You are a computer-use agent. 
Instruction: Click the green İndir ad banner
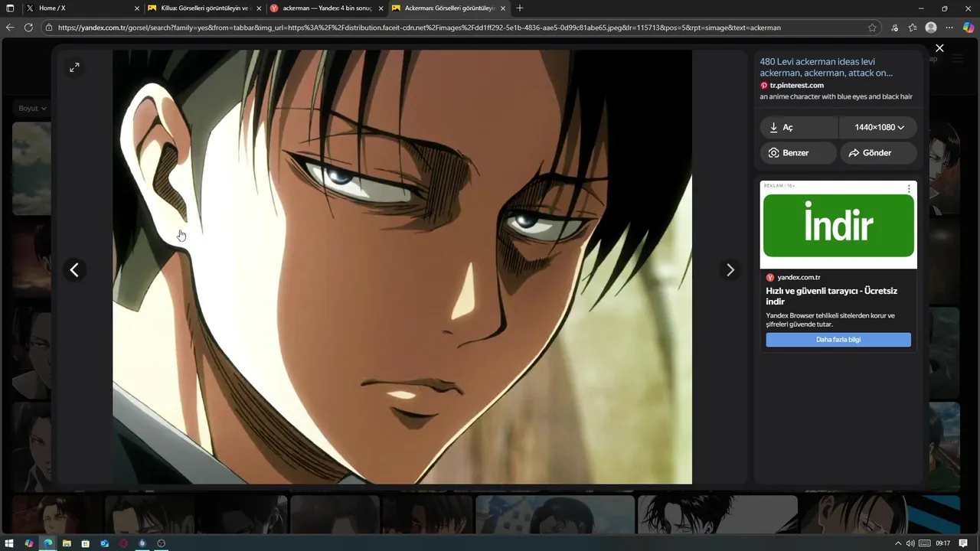(838, 226)
